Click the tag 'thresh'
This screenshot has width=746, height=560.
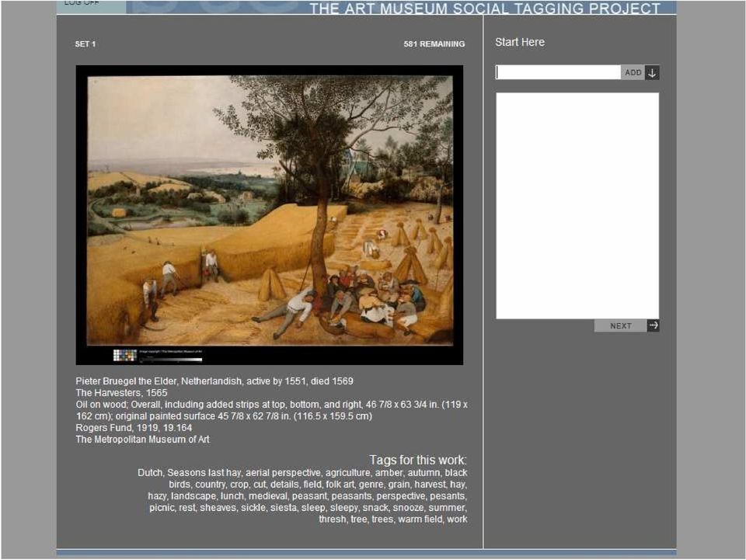coord(332,519)
